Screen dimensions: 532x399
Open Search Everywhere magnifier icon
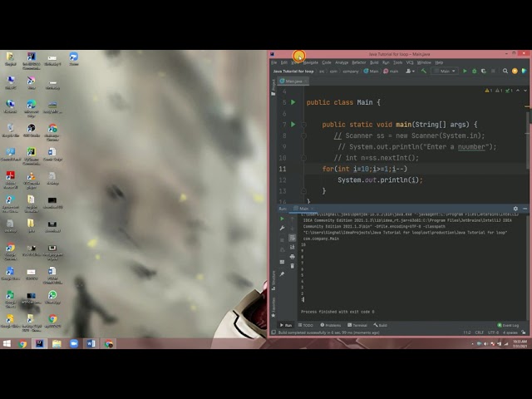point(505,71)
